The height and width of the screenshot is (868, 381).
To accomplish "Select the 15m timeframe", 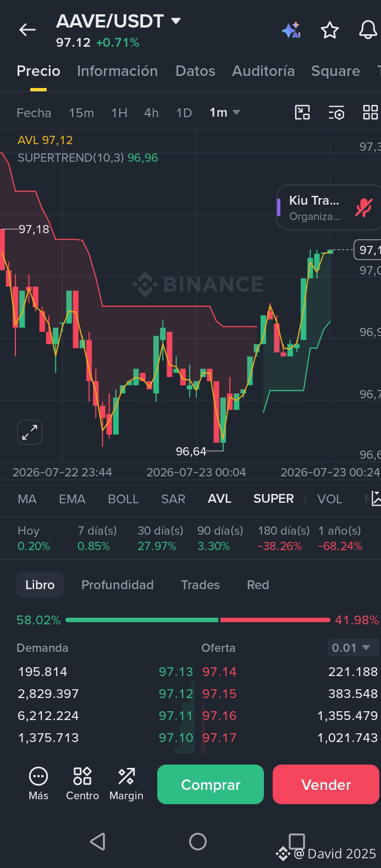I will click(81, 113).
